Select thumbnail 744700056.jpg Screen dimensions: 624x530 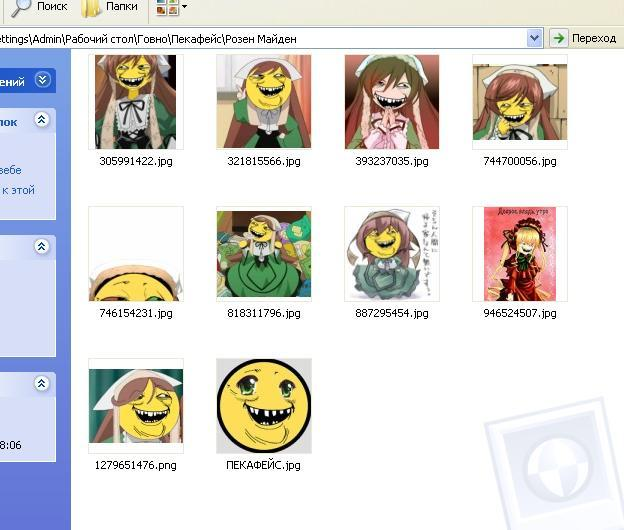coord(520,102)
